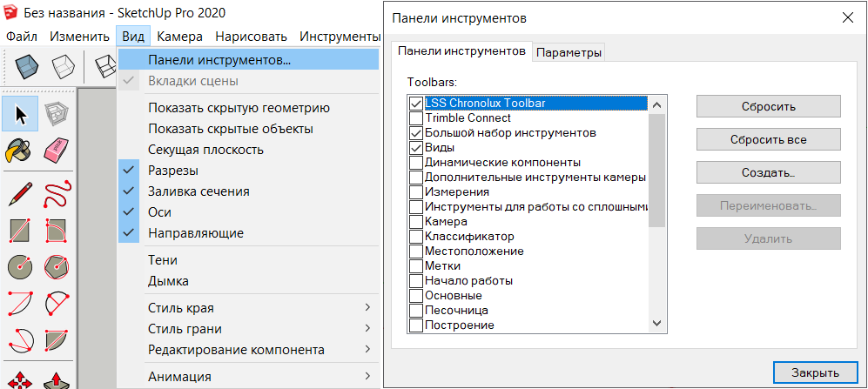Check the Начало работы box
868x389 pixels.
(415, 280)
